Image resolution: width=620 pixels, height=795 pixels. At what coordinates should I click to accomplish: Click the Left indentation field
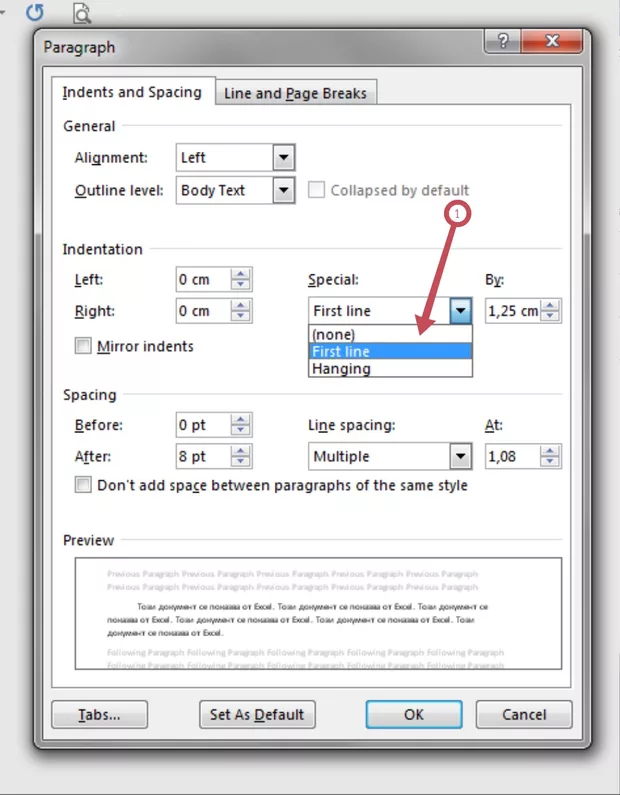[x=203, y=279]
